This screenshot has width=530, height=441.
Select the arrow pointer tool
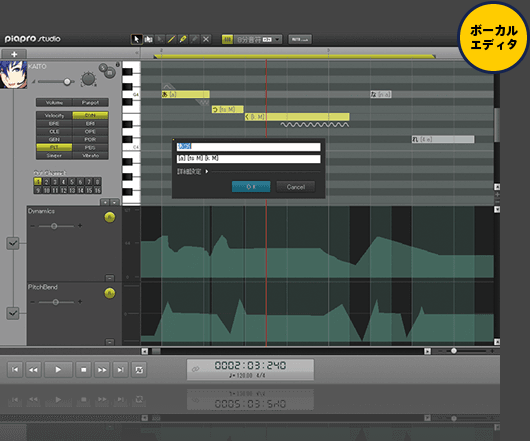136,39
